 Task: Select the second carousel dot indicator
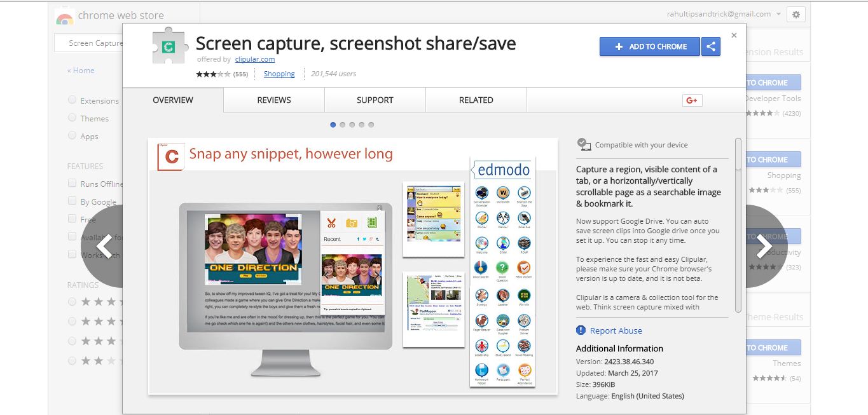[x=343, y=125]
